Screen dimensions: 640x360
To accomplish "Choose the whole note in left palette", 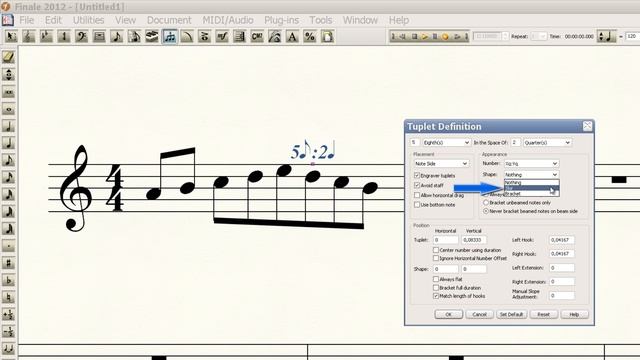I will click(9, 109).
